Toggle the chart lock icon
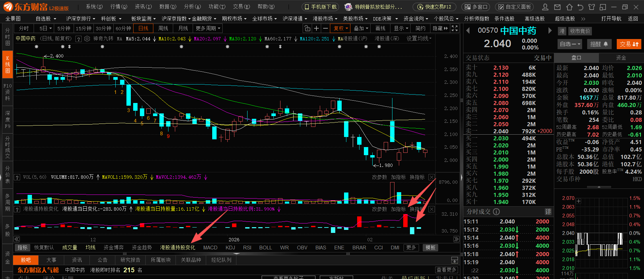Image resolution: width=644 pixels, height=279 pixels. pyautogui.click(x=307, y=28)
